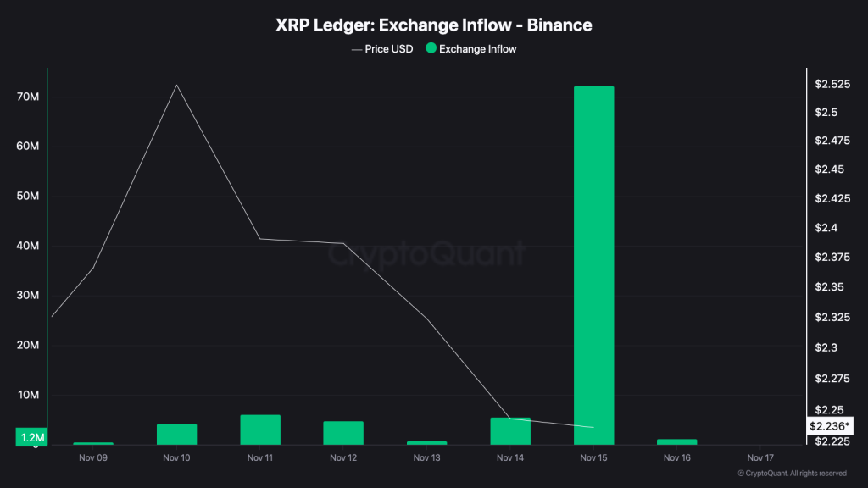Select the Nov 10 inflow bar
The height and width of the screenshot is (488, 868).
[x=177, y=434]
